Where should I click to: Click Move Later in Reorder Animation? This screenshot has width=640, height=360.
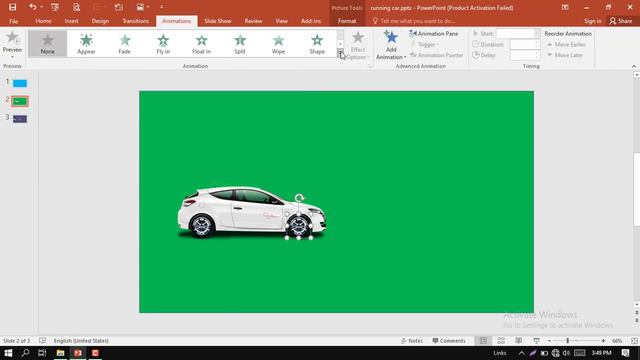pos(565,55)
